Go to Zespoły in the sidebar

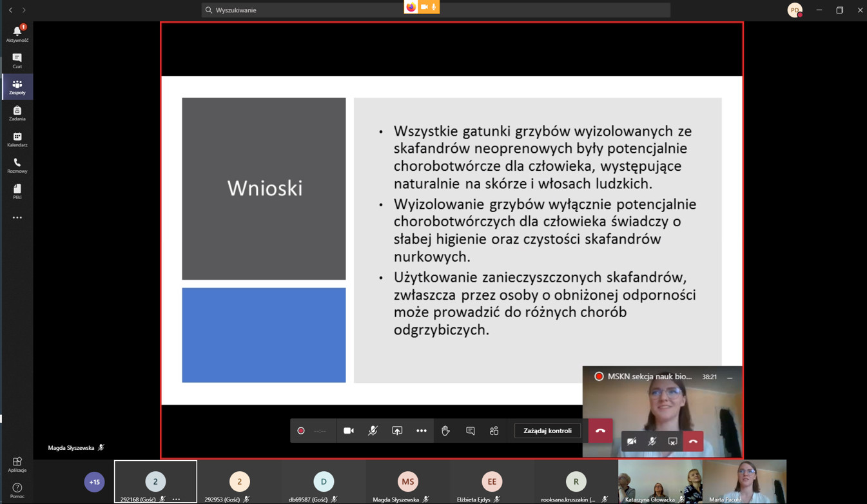17,87
